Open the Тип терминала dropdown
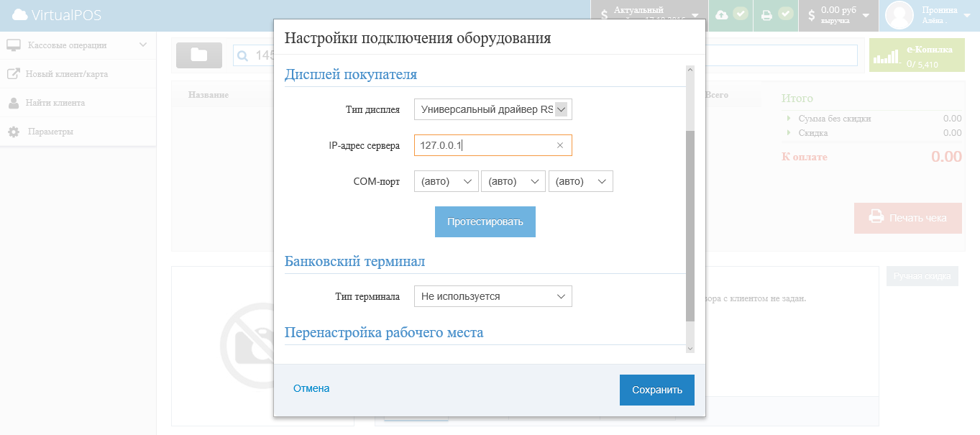 click(493, 296)
